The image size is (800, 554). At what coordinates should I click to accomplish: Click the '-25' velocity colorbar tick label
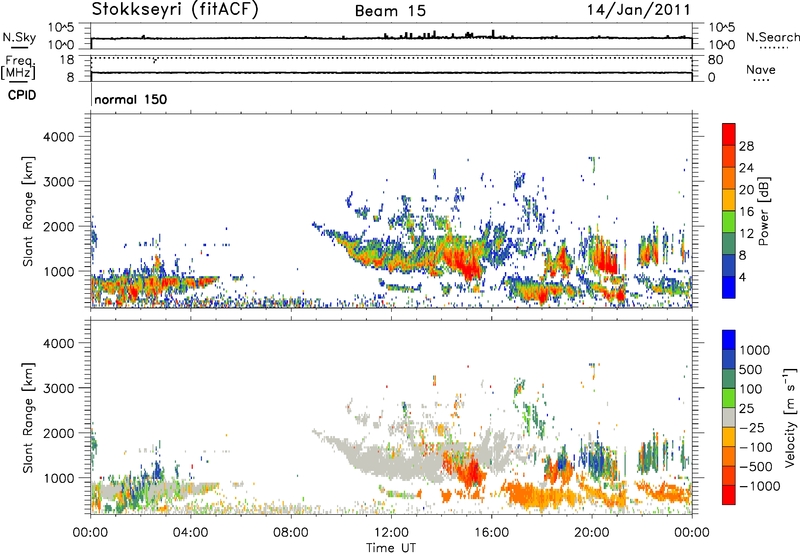pyautogui.click(x=752, y=427)
